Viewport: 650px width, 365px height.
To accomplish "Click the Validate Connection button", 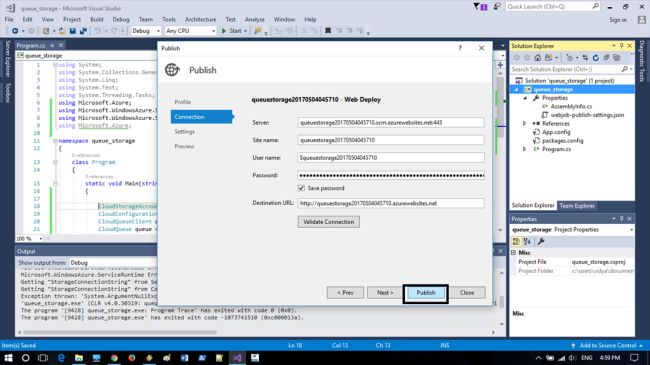I will pos(328,222).
